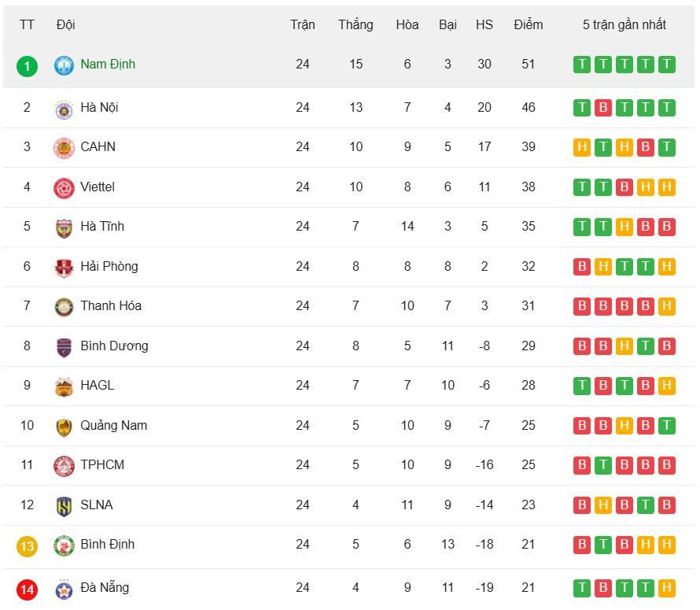Click the Hải Phòng club crest
This screenshot has height=610, width=700.
[x=64, y=268]
